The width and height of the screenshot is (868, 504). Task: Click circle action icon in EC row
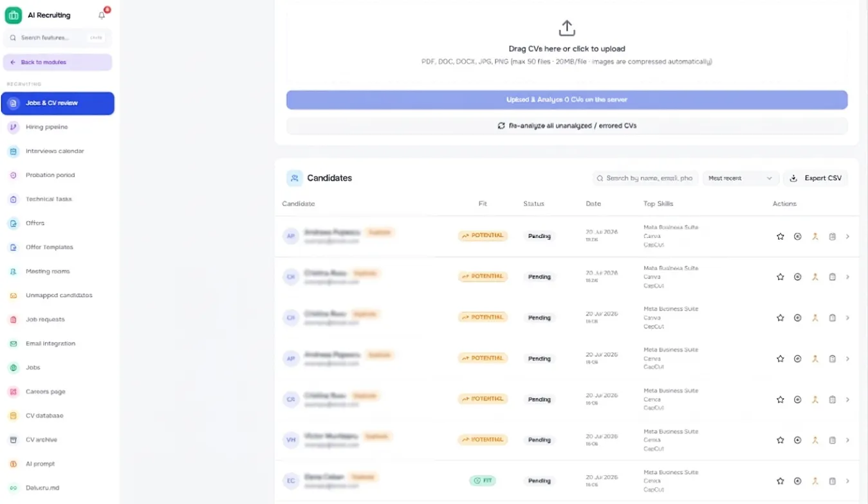tap(798, 481)
